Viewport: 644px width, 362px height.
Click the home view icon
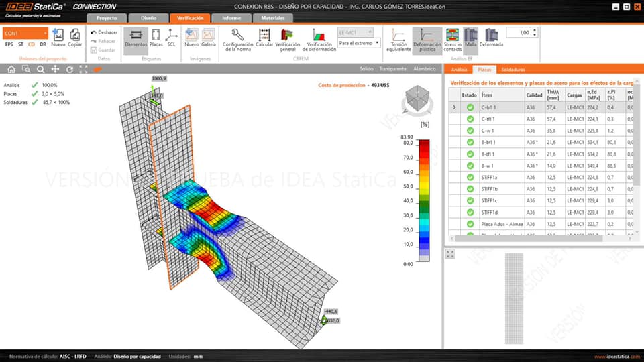(11, 69)
